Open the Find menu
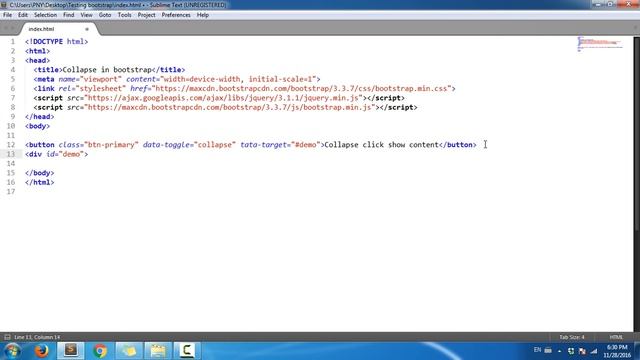Viewport: 640px width, 360px height. tap(69, 15)
